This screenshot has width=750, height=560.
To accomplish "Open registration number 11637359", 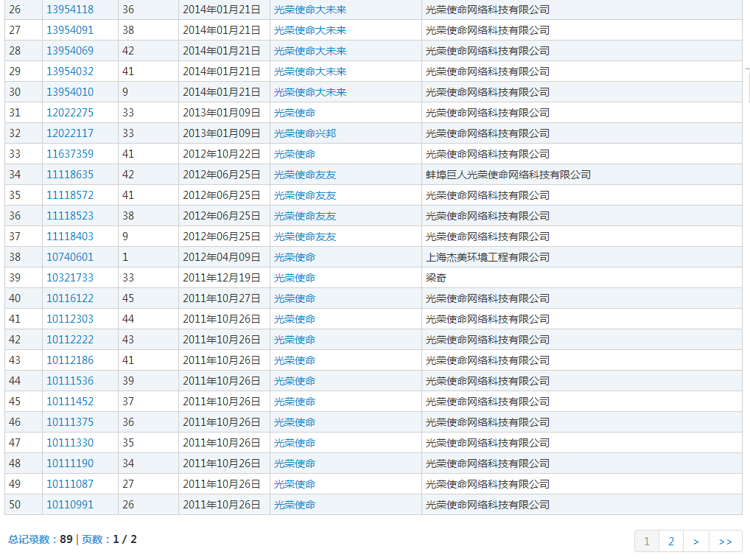I will click(x=70, y=154).
